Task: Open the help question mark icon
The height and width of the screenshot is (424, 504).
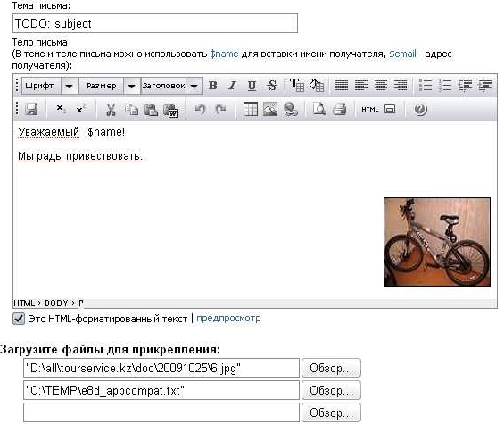Action: click(420, 110)
